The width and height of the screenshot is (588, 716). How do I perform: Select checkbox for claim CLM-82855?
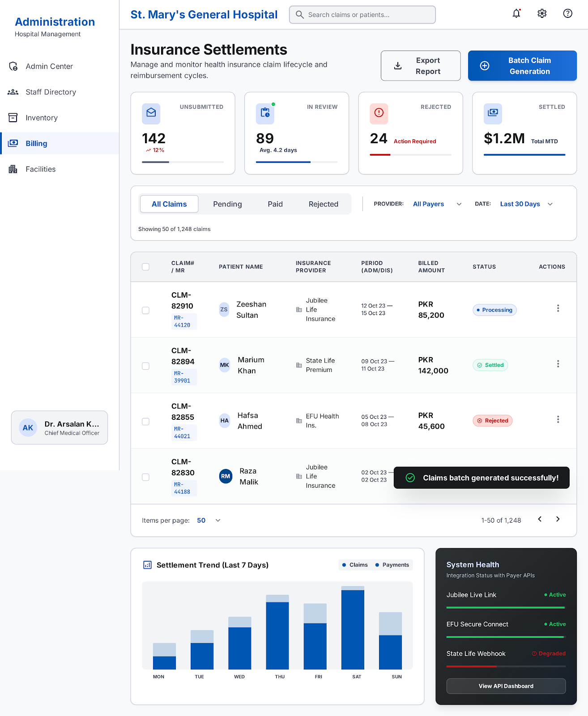click(145, 422)
